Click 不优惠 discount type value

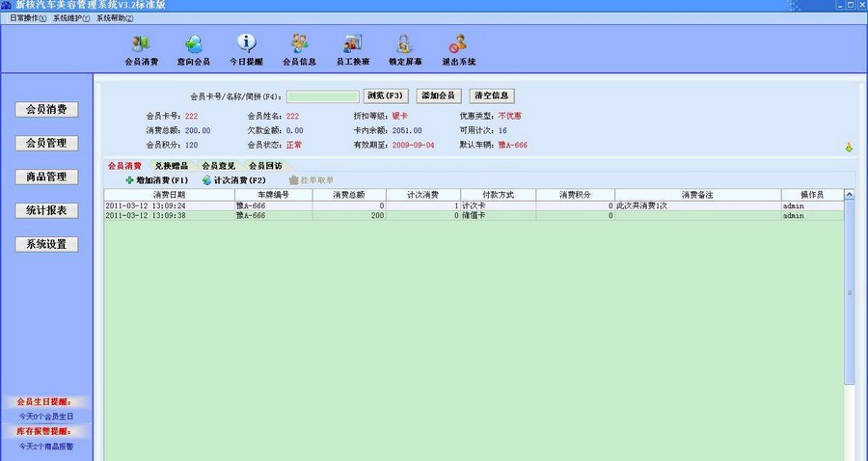(x=510, y=117)
